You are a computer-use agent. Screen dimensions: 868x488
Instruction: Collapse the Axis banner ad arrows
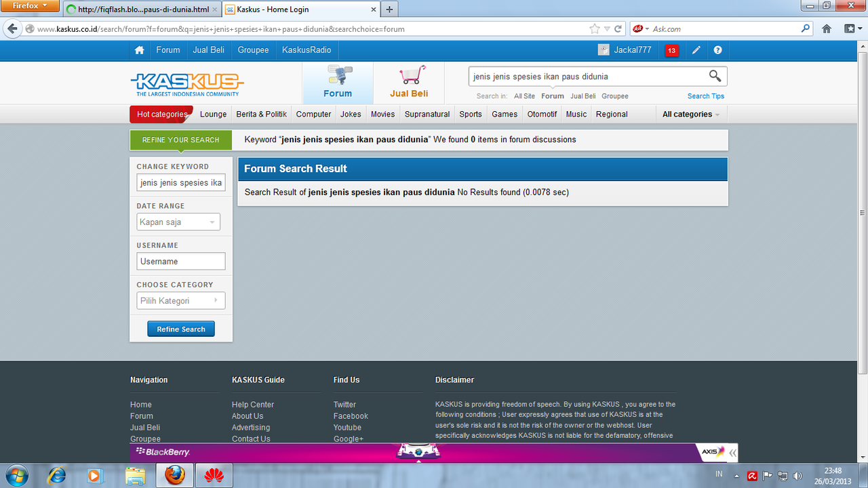coord(732,452)
